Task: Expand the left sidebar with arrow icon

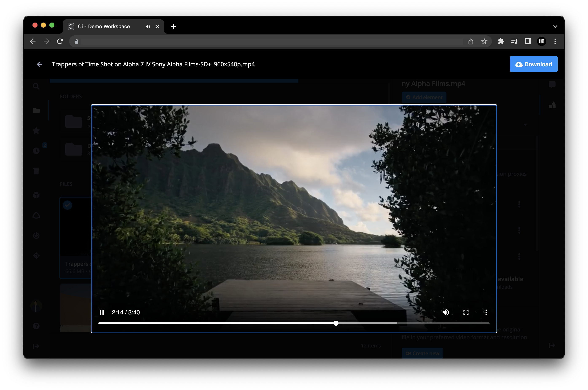Action: point(36,346)
